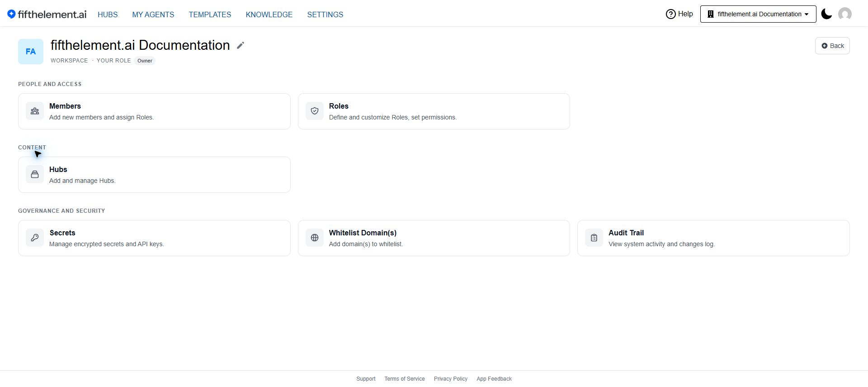Click the Audit Trail clipboard icon
The height and width of the screenshot is (387, 868).
click(x=594, y=238)
